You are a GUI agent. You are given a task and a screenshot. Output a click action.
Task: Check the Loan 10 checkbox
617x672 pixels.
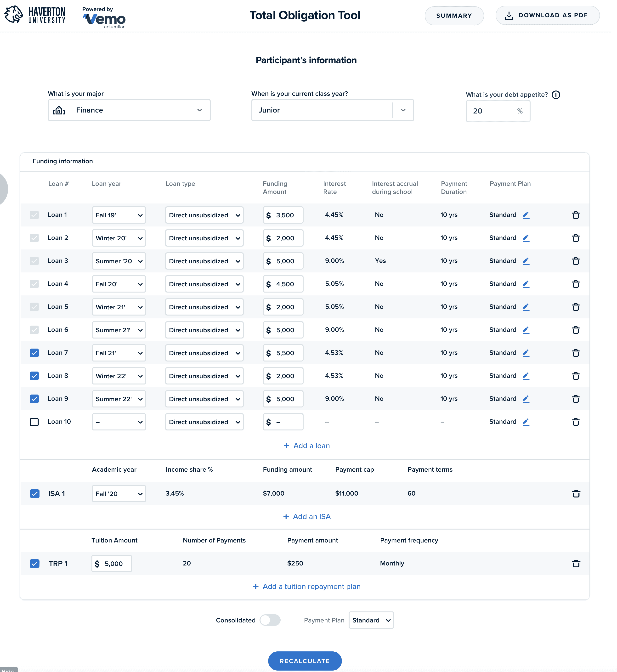pos(34,426)
